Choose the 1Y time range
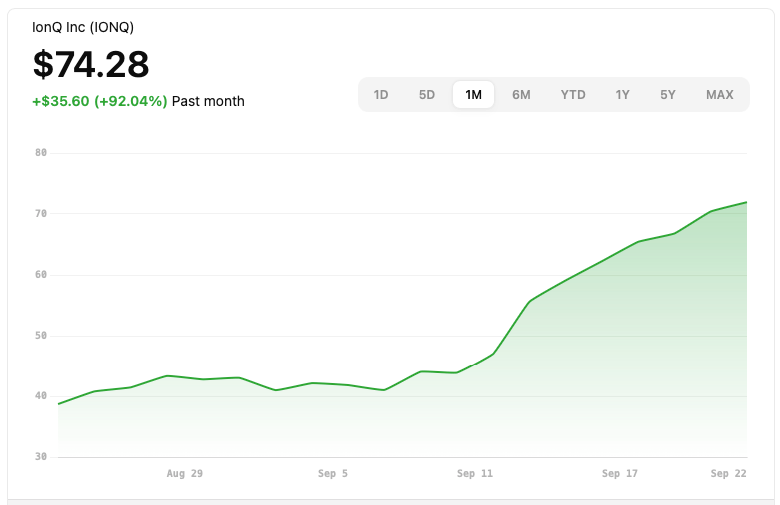This screenshot has width=780, height=505. (622, 95)
